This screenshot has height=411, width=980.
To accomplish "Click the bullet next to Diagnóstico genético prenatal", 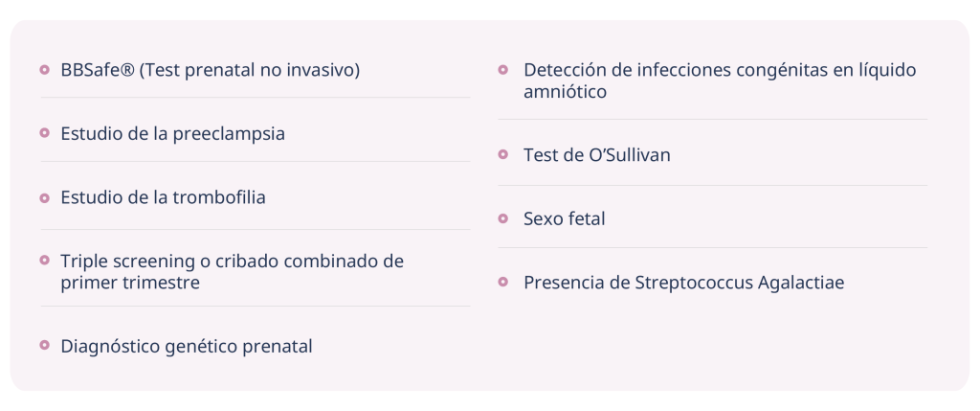I will 45,346.
